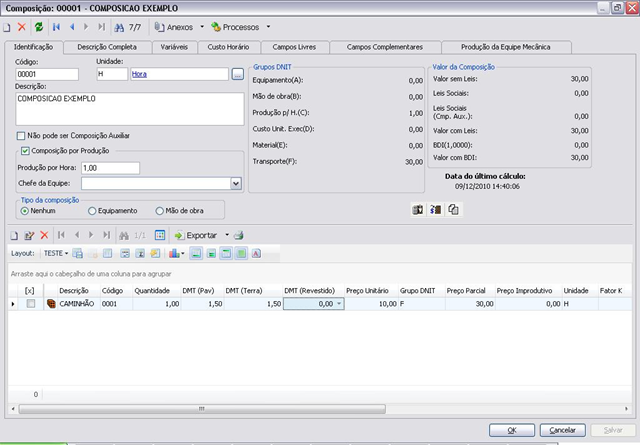The height and width of the screenshot is (445, 640).
Task: Go to last composition record, top toolbar
Action: pos(101,27)
